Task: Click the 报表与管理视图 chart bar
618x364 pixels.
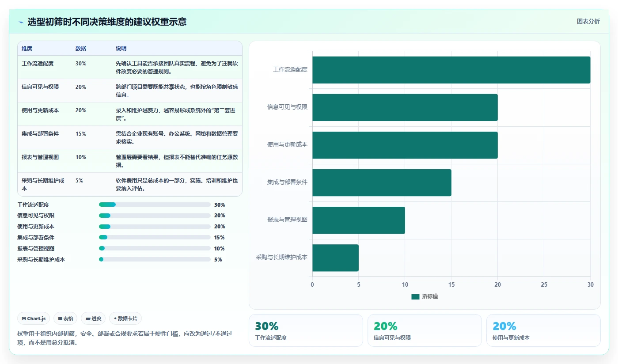Action: point(359,220)
